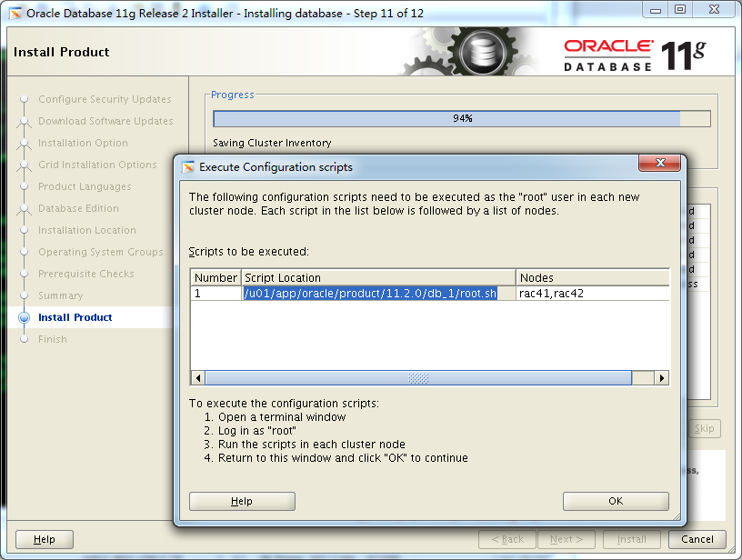Click the Nodes column header
742x560 pixels.
tap(593, 277)
